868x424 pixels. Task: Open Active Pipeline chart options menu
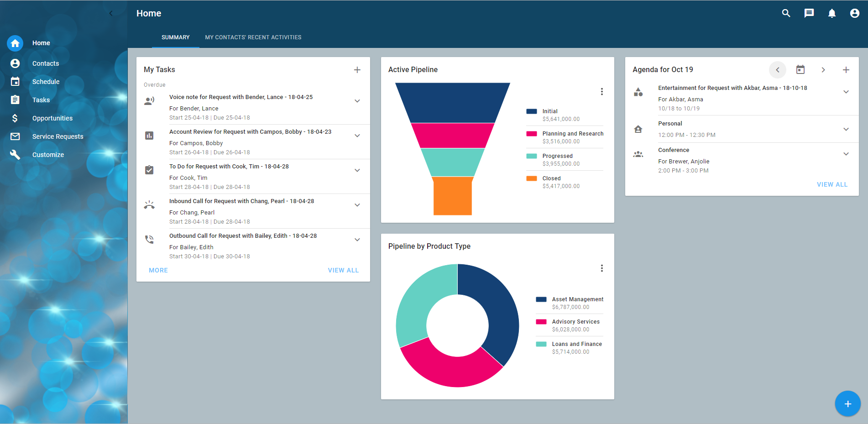tap(601, 92)
